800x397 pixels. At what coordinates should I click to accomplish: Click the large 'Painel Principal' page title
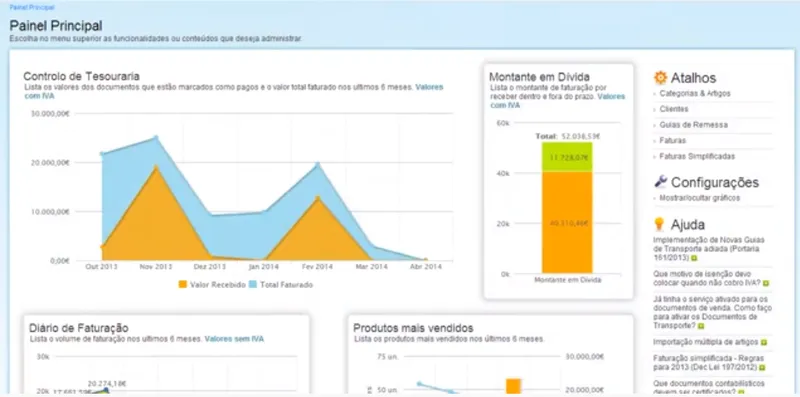(x=56, y=26)
